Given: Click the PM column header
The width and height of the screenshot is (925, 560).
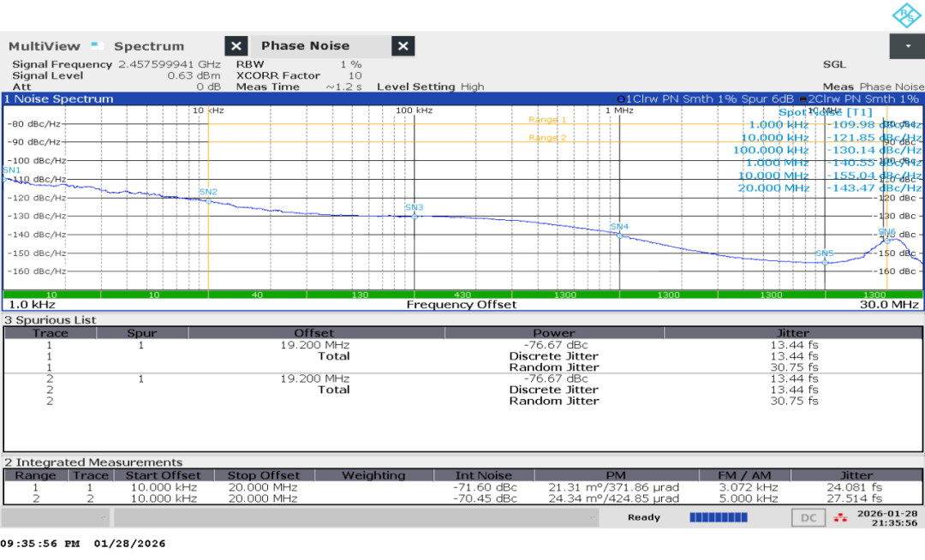Looking at the screenshot, I should pos(616,475).
